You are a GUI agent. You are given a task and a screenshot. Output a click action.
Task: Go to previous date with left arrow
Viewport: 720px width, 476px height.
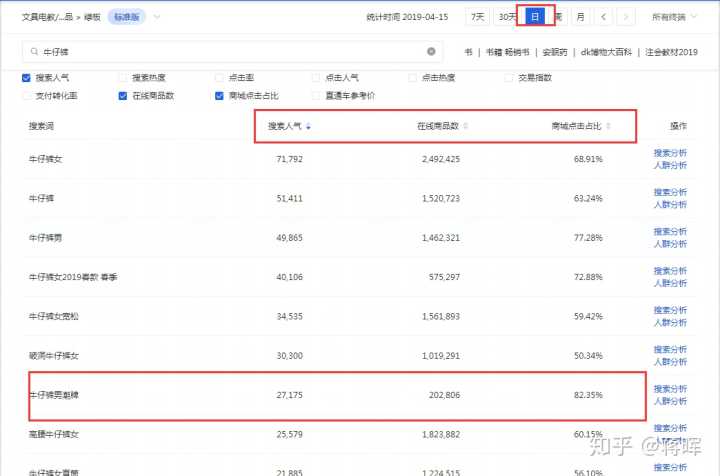(x=604, y=17)
